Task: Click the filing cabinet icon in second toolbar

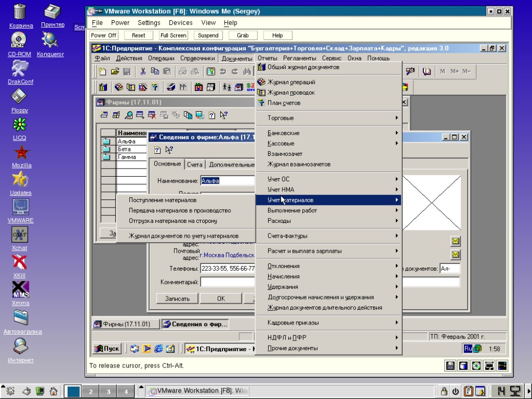Action: (211, 87)
